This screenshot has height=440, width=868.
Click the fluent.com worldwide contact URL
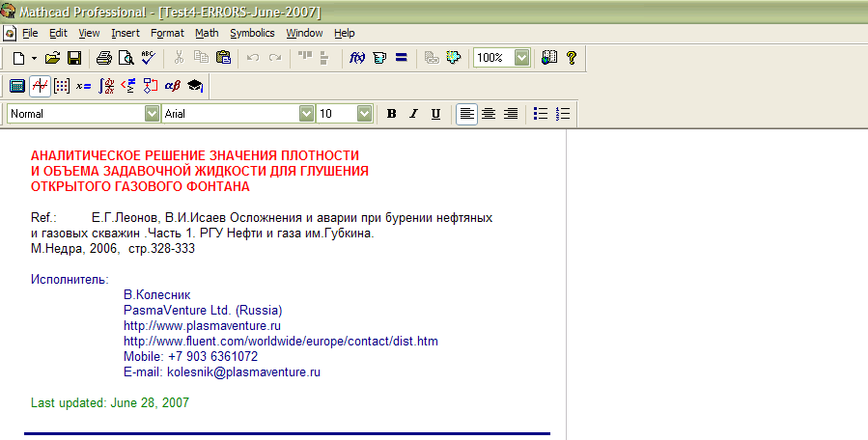281,342
